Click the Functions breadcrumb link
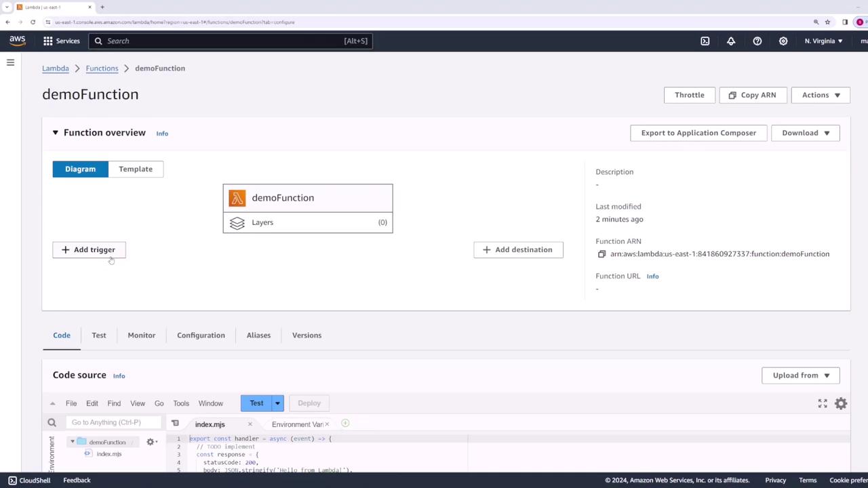868x488 pixels. tap(102, 68)
